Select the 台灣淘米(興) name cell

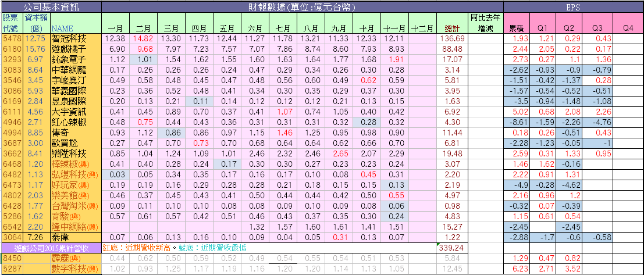(x=76, y=205)
